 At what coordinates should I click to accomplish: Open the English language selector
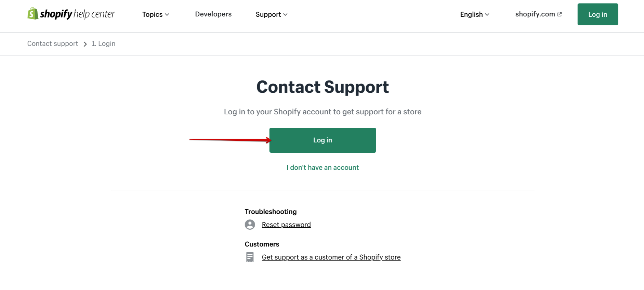474,14
